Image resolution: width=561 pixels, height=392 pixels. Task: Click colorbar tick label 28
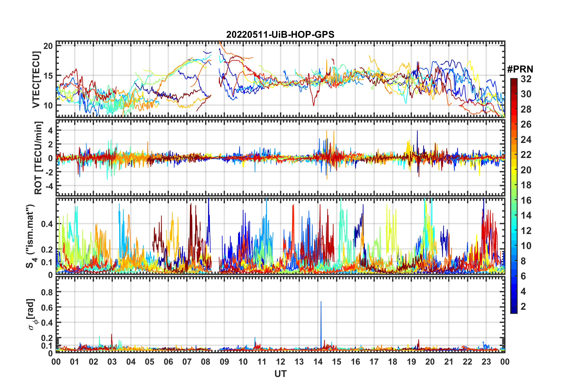coord(526,109)
